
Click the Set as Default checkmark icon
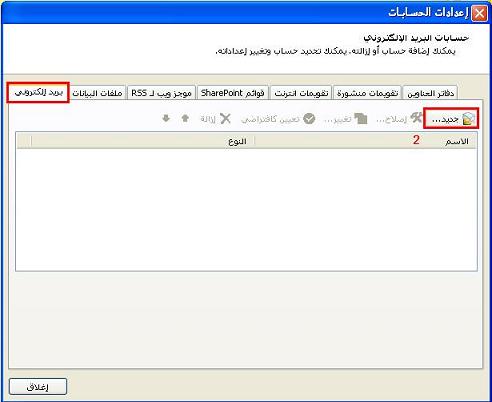(x=309, y=118)
